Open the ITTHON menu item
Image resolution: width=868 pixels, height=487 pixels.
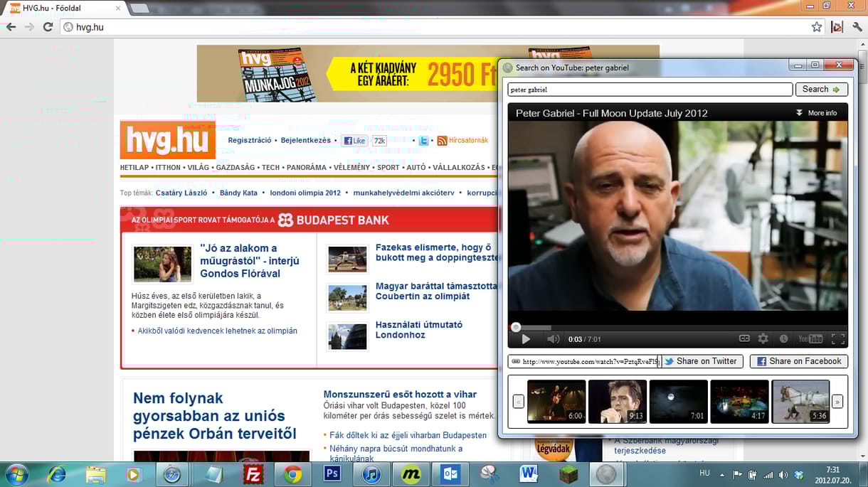click(168, 168)
